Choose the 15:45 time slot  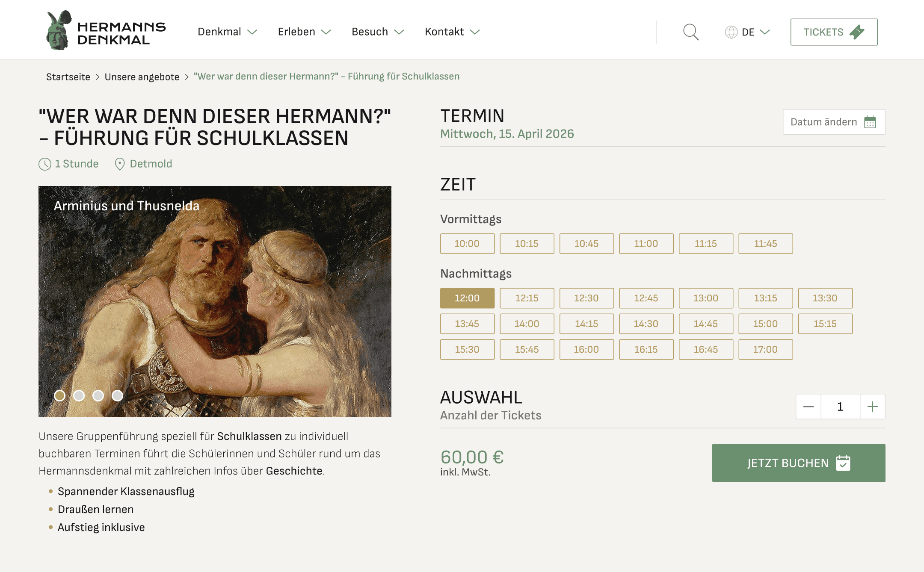tap(527, 349)
